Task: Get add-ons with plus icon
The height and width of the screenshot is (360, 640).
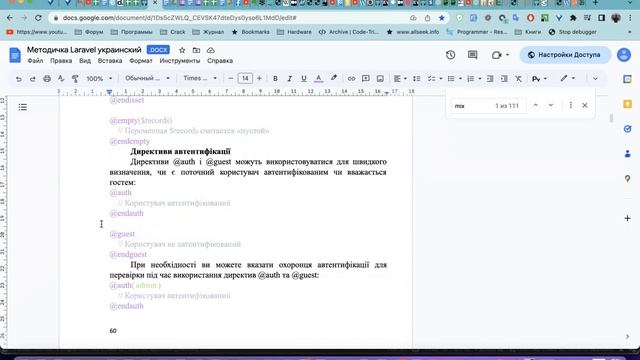Action: (628, 218)
